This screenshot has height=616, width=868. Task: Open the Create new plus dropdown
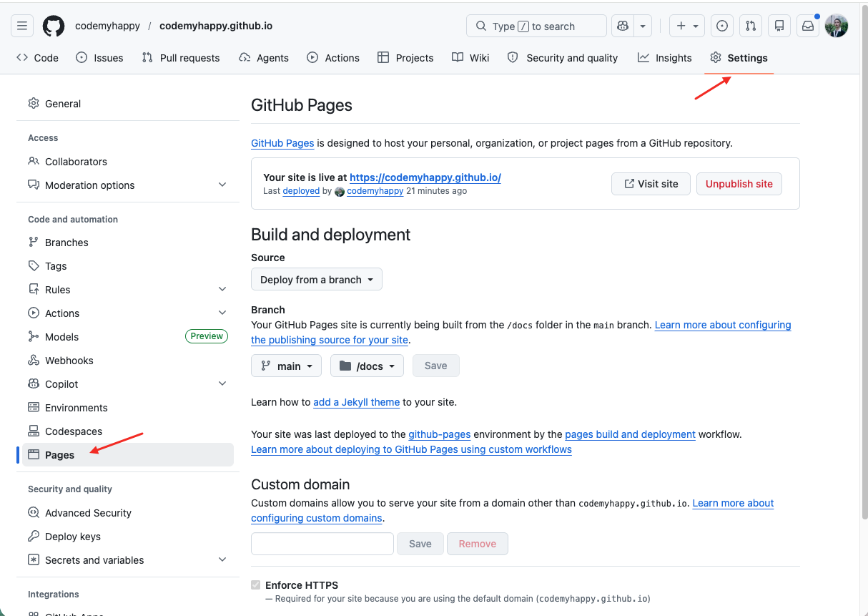(x=687, y=26)
